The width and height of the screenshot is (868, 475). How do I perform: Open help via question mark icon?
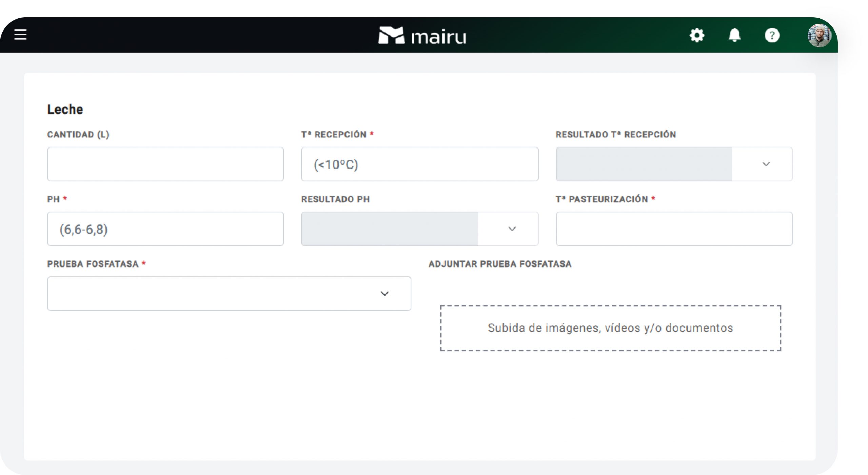(772, 35)
